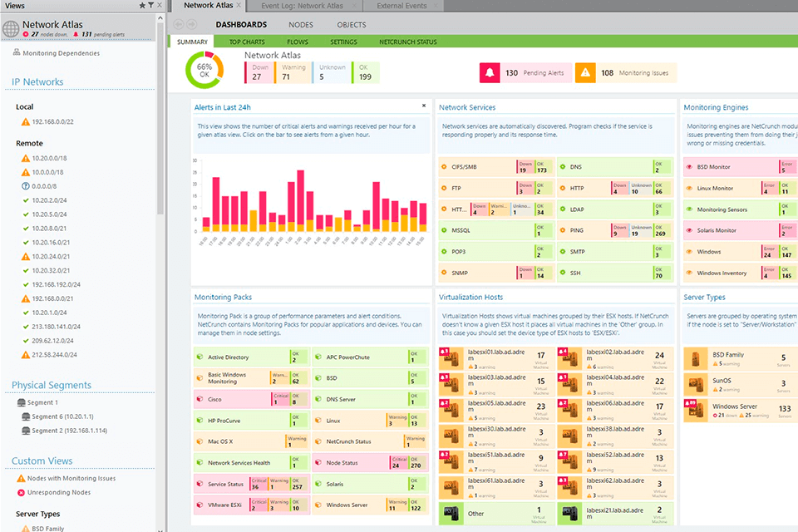
Task: Select Segment 6 (10.20.1.1)
Action: (x=62, y=416)
